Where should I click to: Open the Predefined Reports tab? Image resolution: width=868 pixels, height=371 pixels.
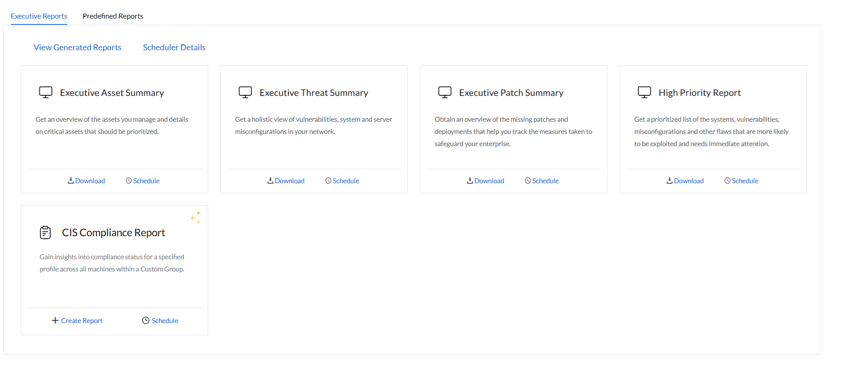point(113,16)
